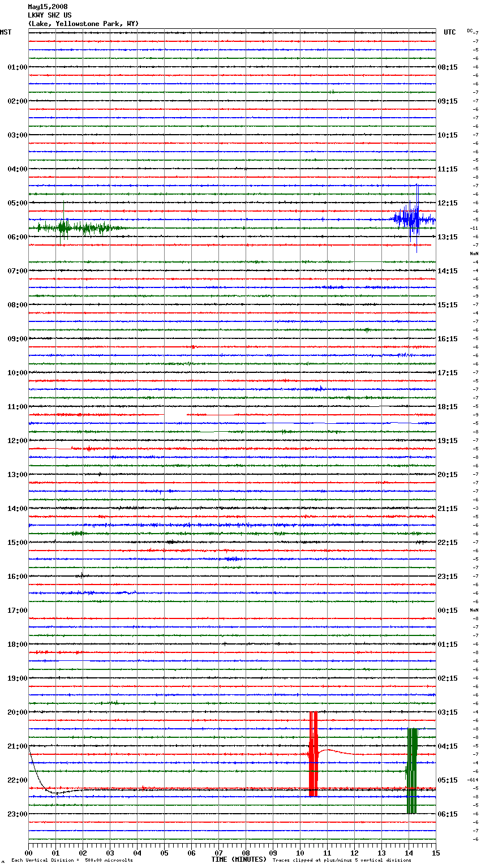Select the "20:00" MST time label
The height and width of the screenshot is (868, 481).
coord(18,712)
